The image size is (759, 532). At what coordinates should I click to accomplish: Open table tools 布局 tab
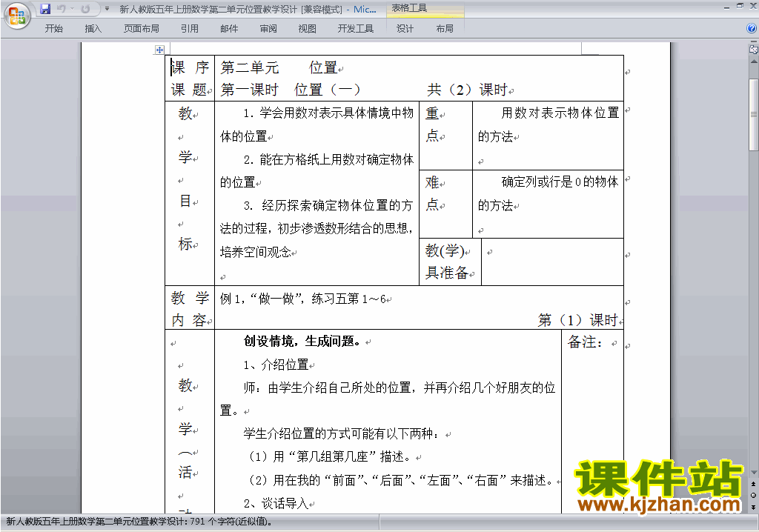[445, 29]
